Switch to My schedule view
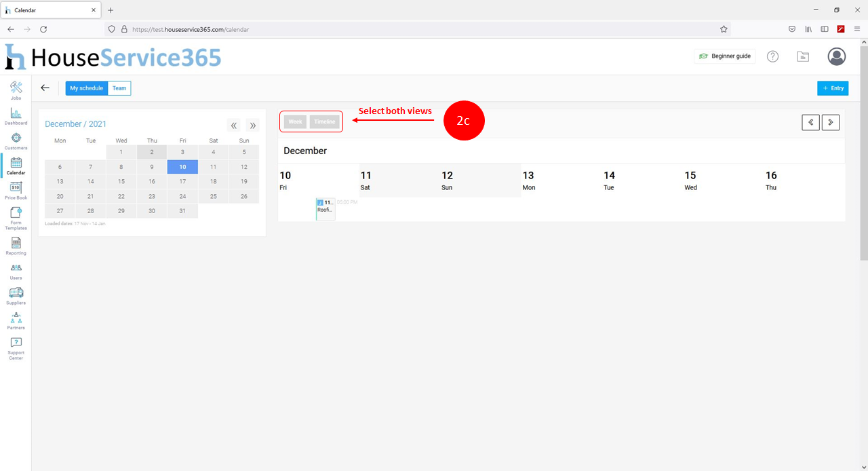 86,88
